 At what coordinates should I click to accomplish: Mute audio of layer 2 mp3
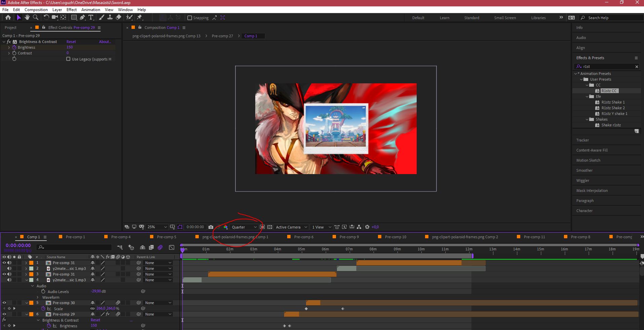coord(9,269)
